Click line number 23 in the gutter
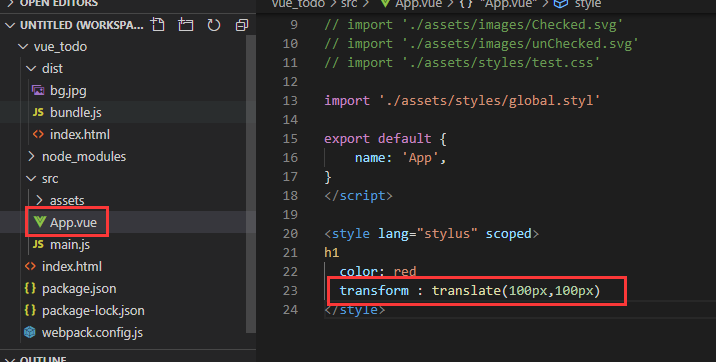Screen dimensions: 716x362 pyautogui.click(x=290, y=290)
